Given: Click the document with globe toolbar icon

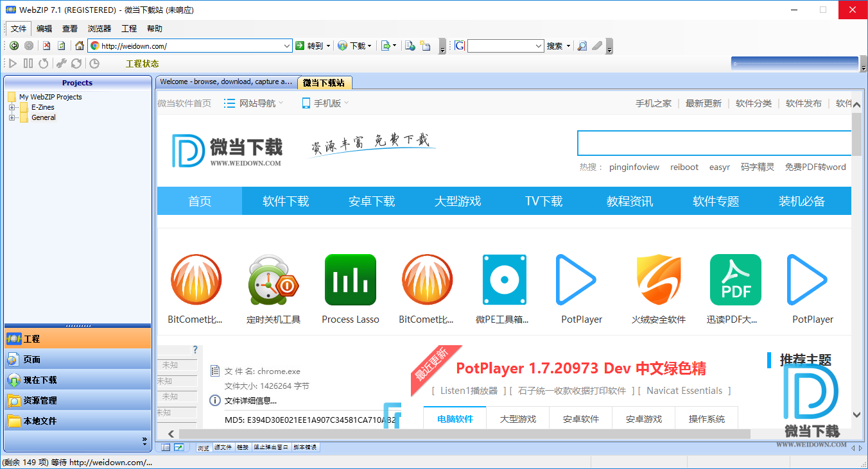Looking at the screenshot, I should [410, 46].
